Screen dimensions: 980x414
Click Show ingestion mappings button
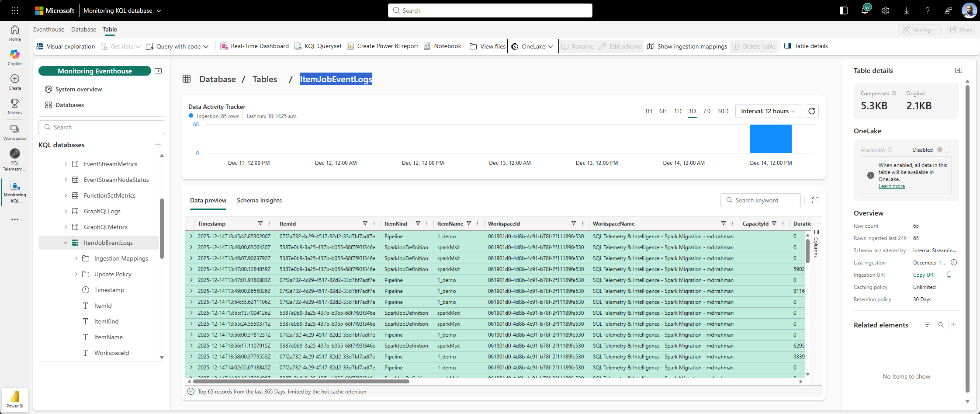[687, 46]
